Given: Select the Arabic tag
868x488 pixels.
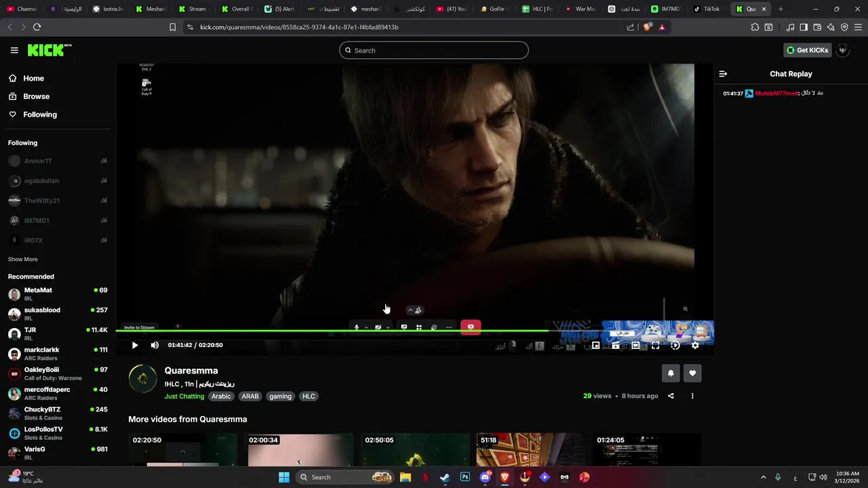Looking at the screenshot, I should (221, 396).
